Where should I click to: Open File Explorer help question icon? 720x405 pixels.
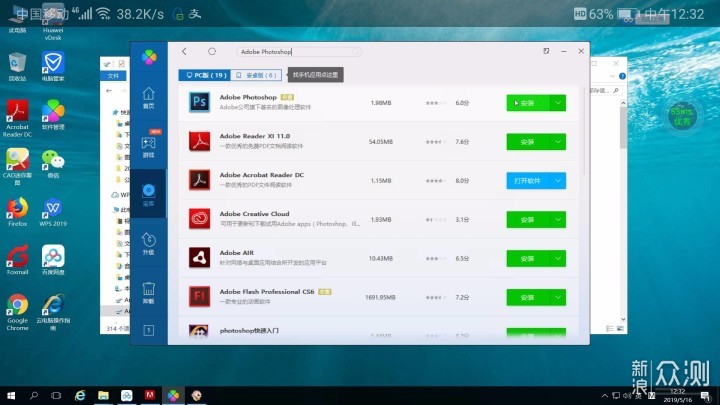pos(622,76)
